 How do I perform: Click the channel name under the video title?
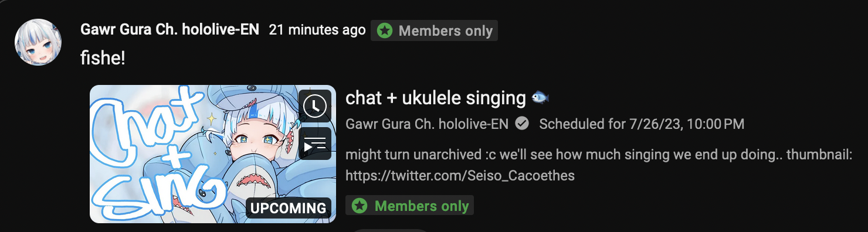[428, 124]
